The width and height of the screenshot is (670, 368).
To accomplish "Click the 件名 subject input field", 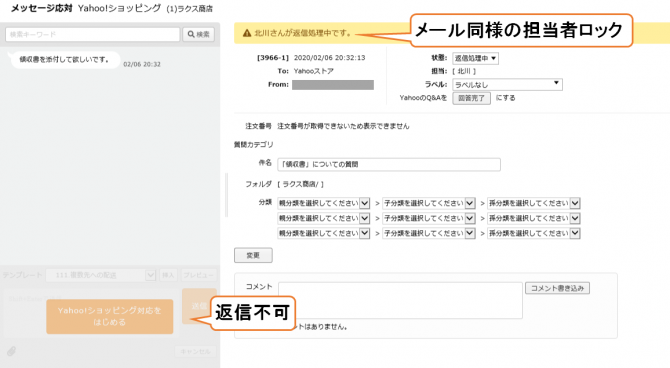I will [389, 165].
